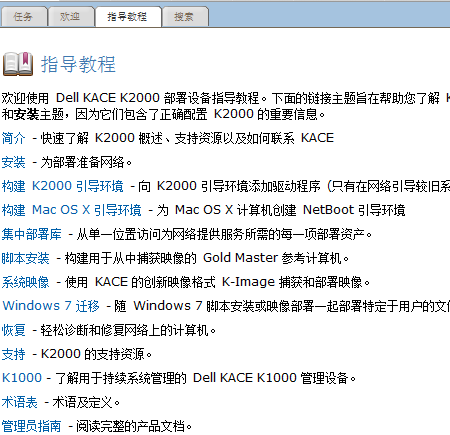Screen dimensions: 450x435
Task: Click the text 阅读完整的产品文档。
Action: 134,426
